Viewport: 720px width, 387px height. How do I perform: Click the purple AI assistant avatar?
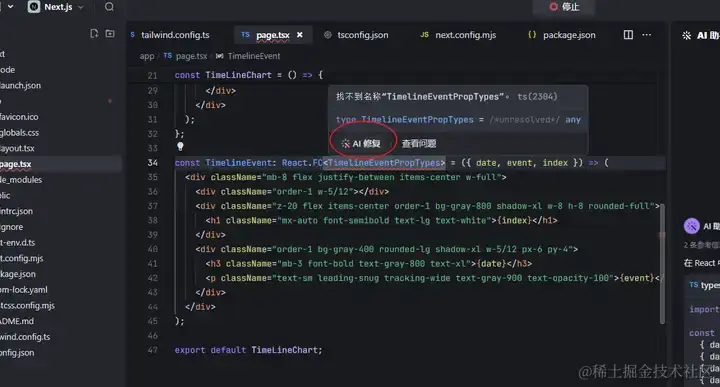(692, 226)
